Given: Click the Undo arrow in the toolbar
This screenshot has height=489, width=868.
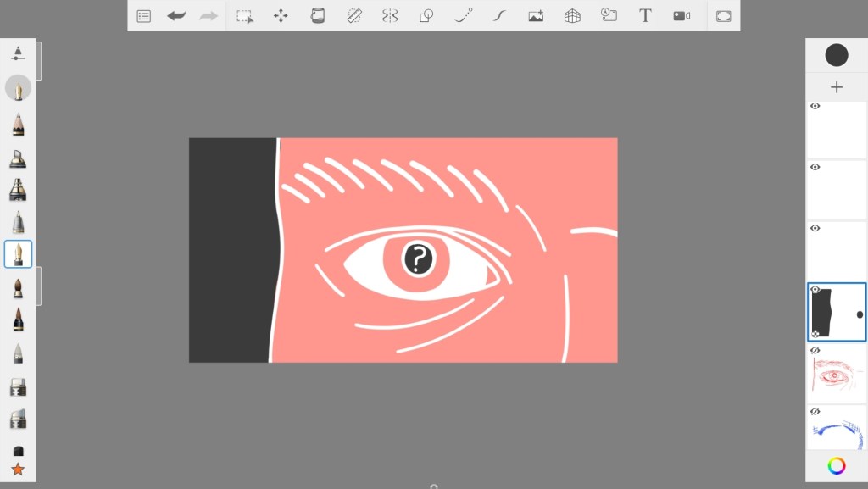Looking at the screenshot, I should (176, 16).
